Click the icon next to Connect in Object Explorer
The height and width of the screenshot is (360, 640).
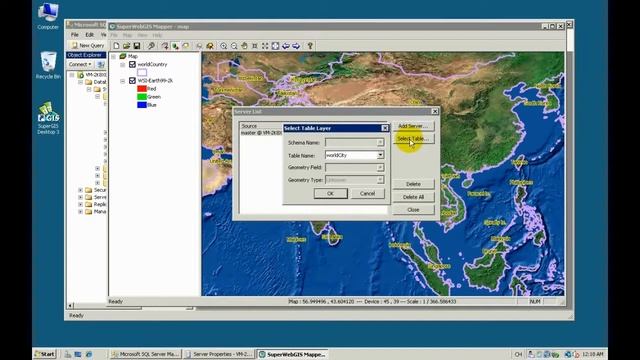point(100,64)
